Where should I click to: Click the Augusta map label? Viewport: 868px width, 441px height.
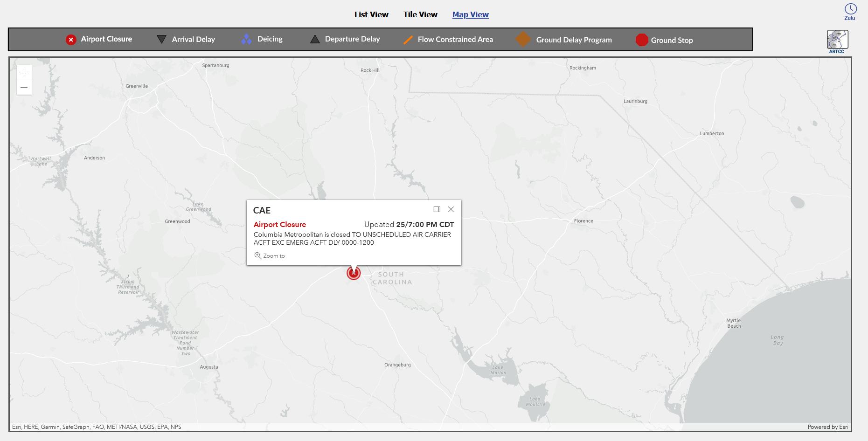coord(209,367)
